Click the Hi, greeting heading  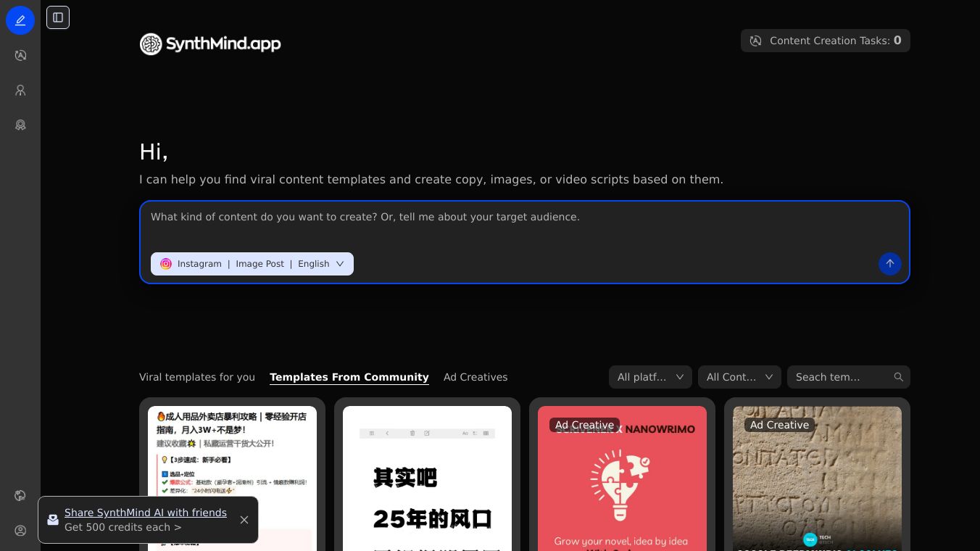pyautogui.click(x=154, y=152)
